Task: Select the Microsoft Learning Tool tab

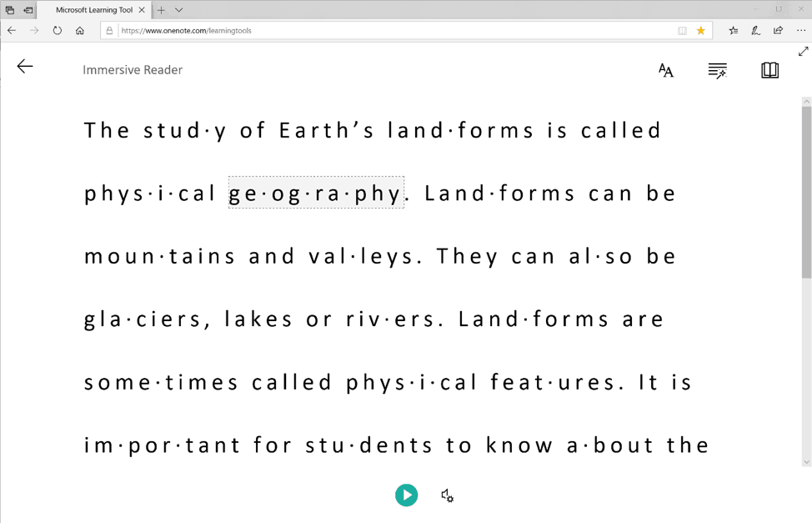Action: 93,10
